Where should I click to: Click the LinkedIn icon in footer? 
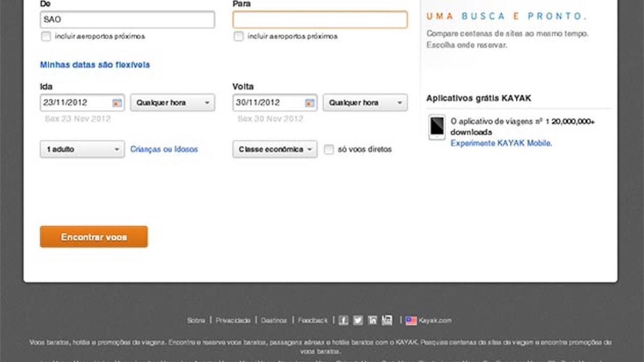pyautogui.click(x=372, y=320)
